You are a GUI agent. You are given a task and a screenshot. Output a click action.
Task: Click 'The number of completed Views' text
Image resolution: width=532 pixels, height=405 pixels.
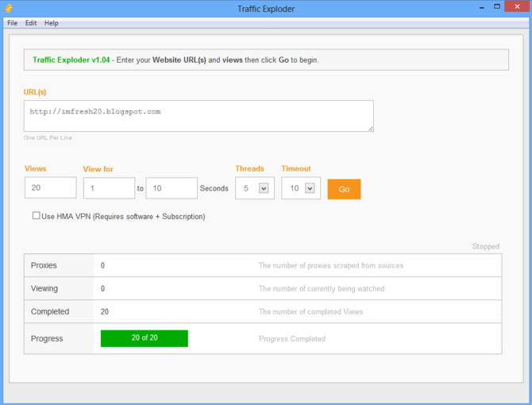pos(310,312)
